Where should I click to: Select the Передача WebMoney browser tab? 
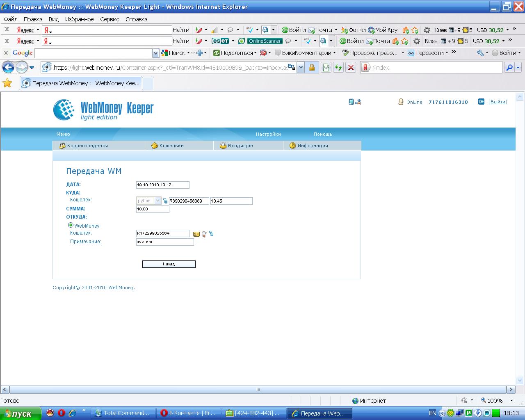[x=81, y=83]
